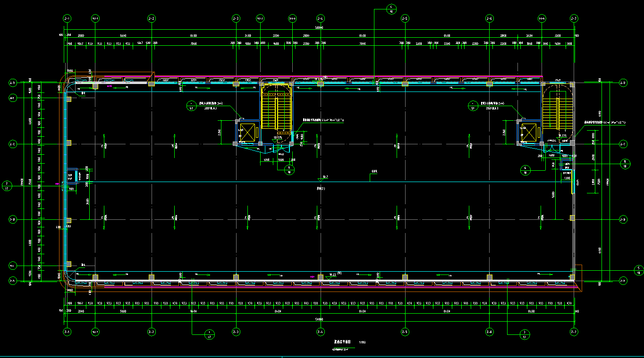
Task: Select the top 2-7 grid axis bubble
Action: pos(574,18)
